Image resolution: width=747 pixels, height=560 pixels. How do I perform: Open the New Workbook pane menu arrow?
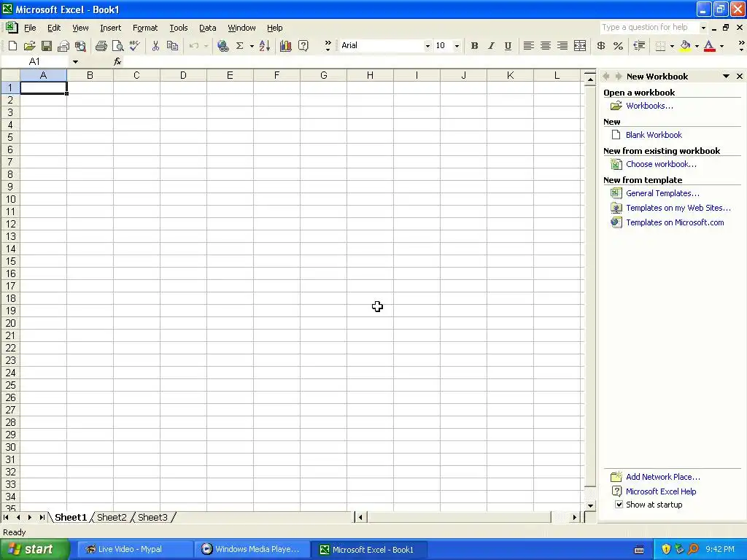point(726,76)
